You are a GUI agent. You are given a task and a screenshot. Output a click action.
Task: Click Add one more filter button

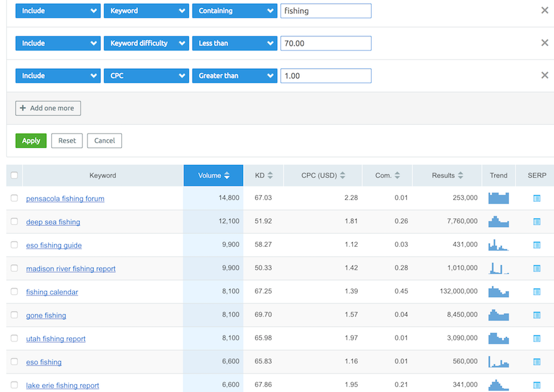[48, 108]
